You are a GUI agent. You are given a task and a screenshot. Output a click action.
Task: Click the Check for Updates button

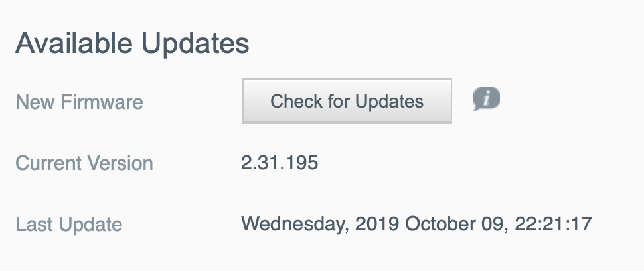[347, 101]
